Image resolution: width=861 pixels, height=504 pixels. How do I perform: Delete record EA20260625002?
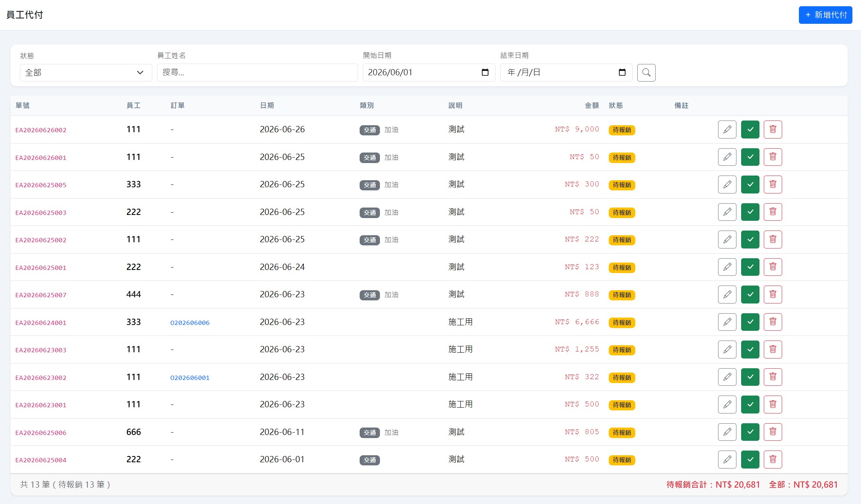click(773, 240)
